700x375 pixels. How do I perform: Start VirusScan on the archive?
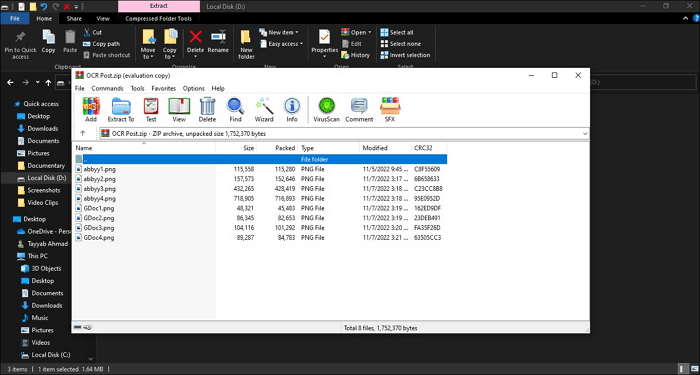[326, 110]
